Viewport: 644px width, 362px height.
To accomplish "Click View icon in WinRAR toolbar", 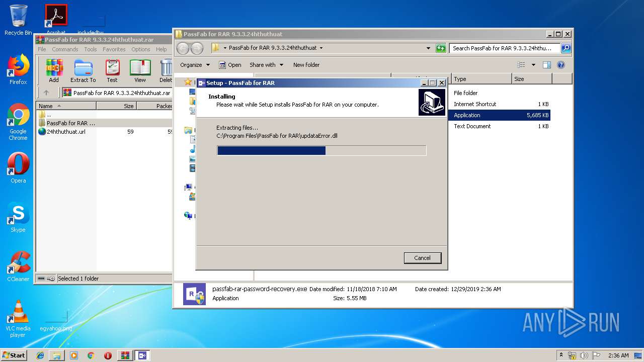I will (x=140, y=70).
